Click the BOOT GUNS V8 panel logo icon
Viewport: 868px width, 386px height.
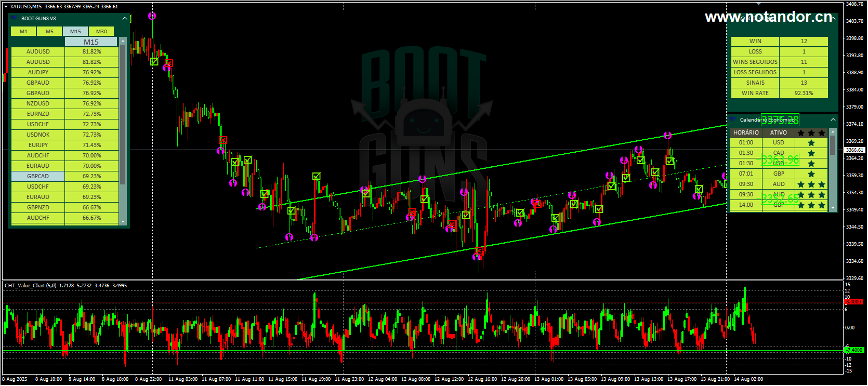coord(14,18)
